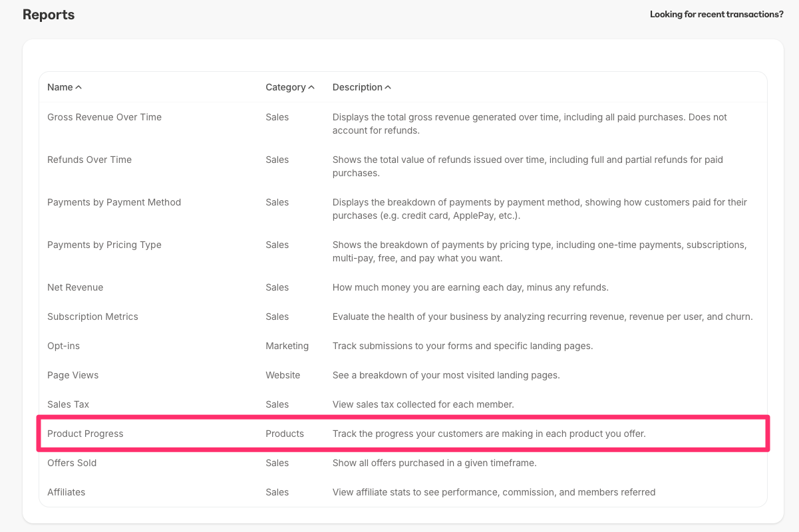Open the 'Looking for recent transactions?' link
The height and width of the screenshot is (532, 799).
[717, 14]
